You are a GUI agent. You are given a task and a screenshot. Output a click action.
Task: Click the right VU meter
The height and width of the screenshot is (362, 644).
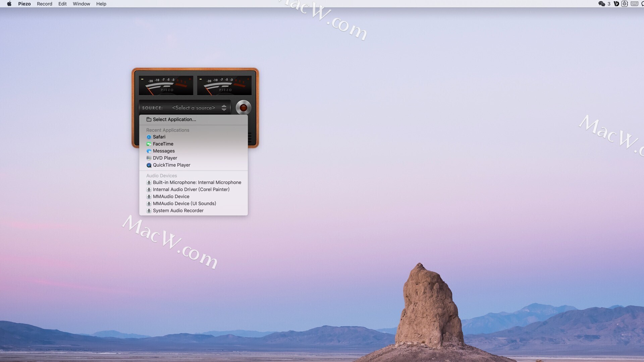[224, 85]
